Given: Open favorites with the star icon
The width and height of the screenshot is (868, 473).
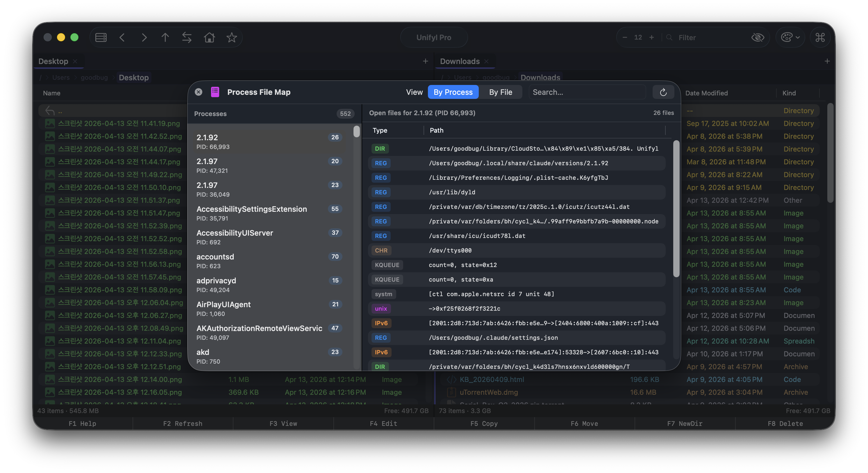Looking at the screenshot, I should [x=231, y=38].
